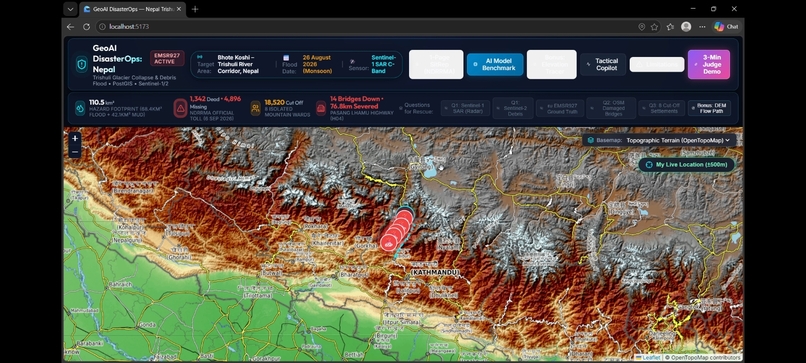Open the browser profile avatar
806x363 pixels.
point(686,27)
